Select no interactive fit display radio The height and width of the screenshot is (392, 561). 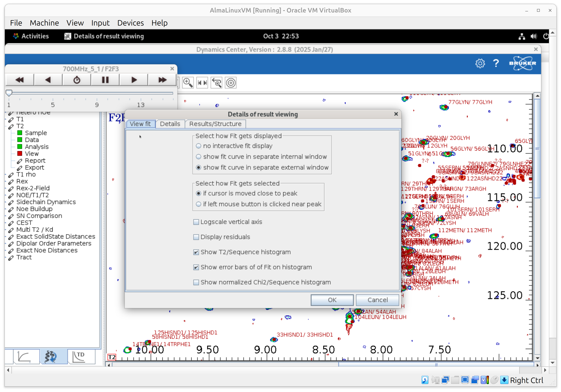coord(198,146)
